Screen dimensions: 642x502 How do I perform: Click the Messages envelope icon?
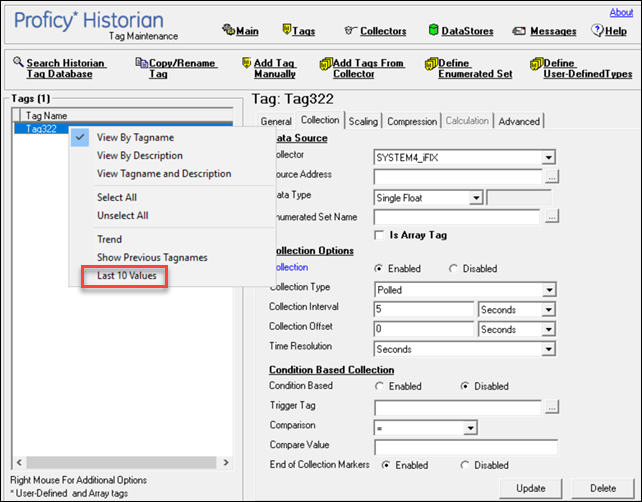519,31
